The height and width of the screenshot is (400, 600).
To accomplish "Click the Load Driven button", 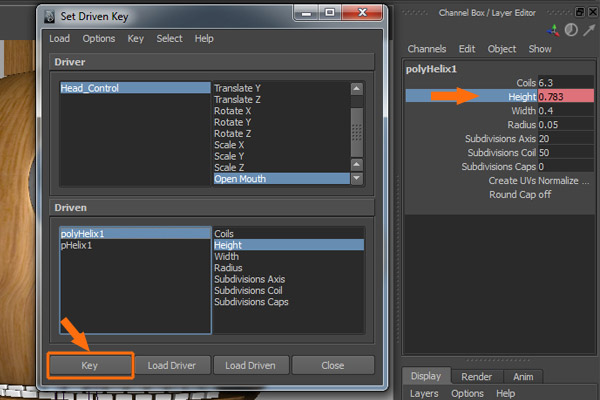I will [250, 366].
